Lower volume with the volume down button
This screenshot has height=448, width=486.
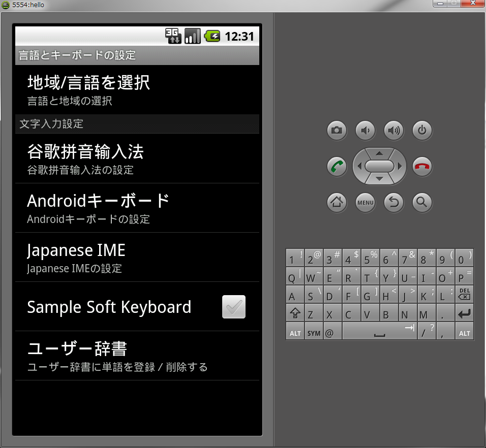pyautogui.click(x=366, y=131)
